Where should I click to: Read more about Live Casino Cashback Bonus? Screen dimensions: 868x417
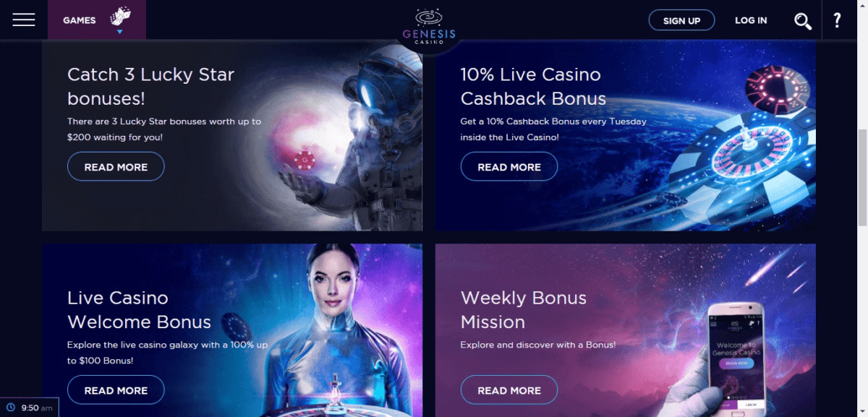pyautogui.click(x=509, y=167)
